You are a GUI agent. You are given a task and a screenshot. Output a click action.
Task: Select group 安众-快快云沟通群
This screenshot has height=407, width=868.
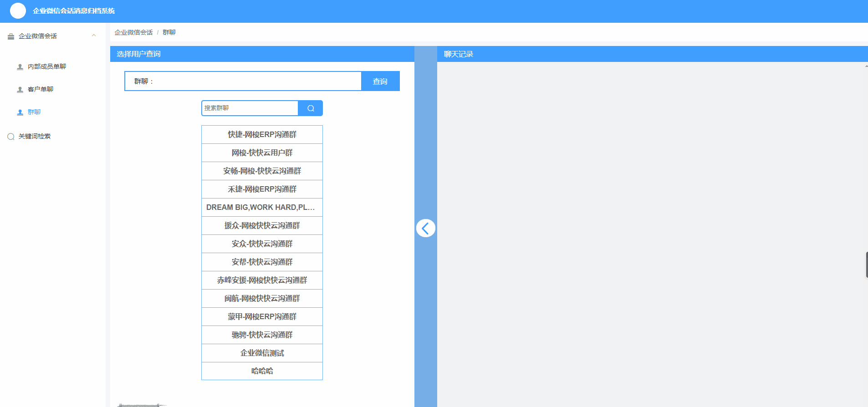click(262, 244)
